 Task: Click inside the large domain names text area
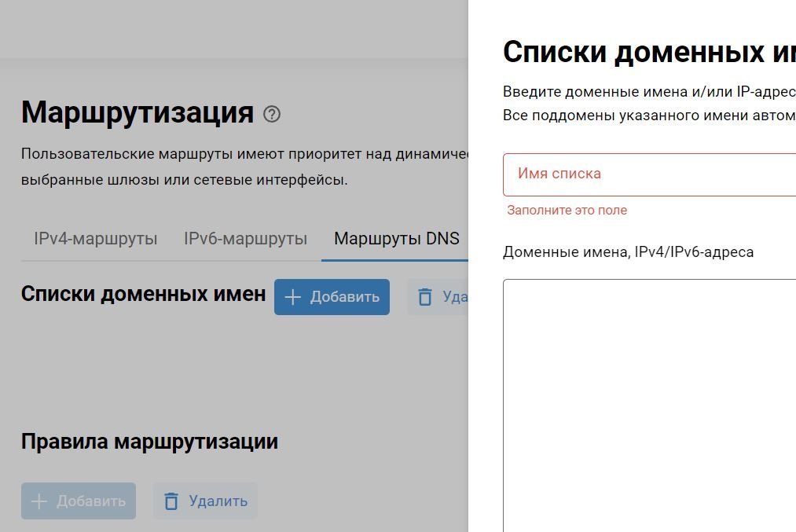tap(649, 401)
